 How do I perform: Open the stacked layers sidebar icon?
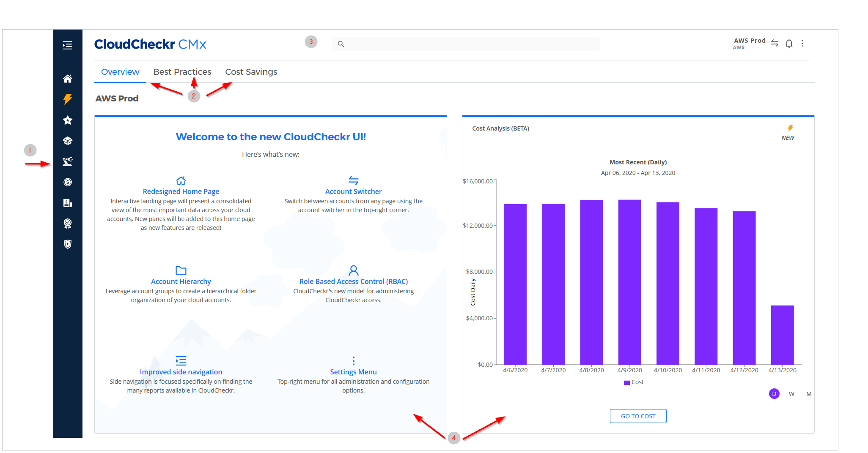67,141
